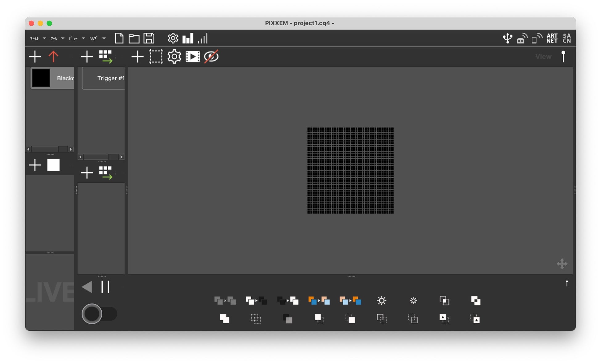Open the ファイル menu
Image resolution: width=601 pixels, height=364 pixels.
(34, 38)
